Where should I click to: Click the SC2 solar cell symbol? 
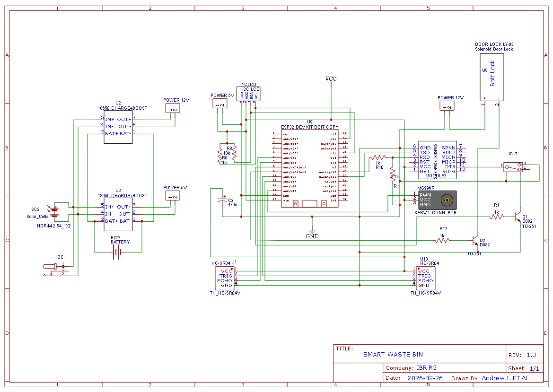(54, 211)
